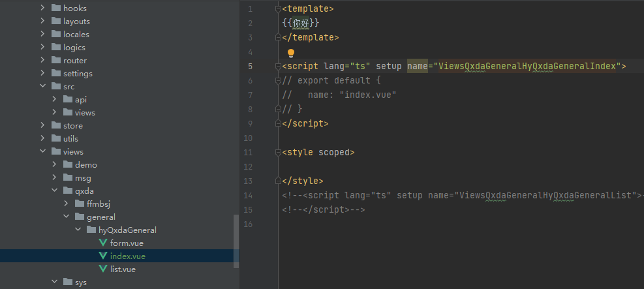Expand the router folder chevron
Image resolution: width=644 pixels, height=289 pixels.
tap(42, 61)
